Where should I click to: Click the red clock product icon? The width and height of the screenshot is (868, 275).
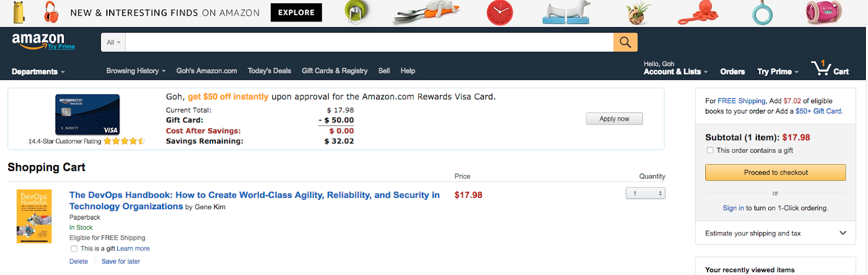pyautogui.click(x=500, y=13)
